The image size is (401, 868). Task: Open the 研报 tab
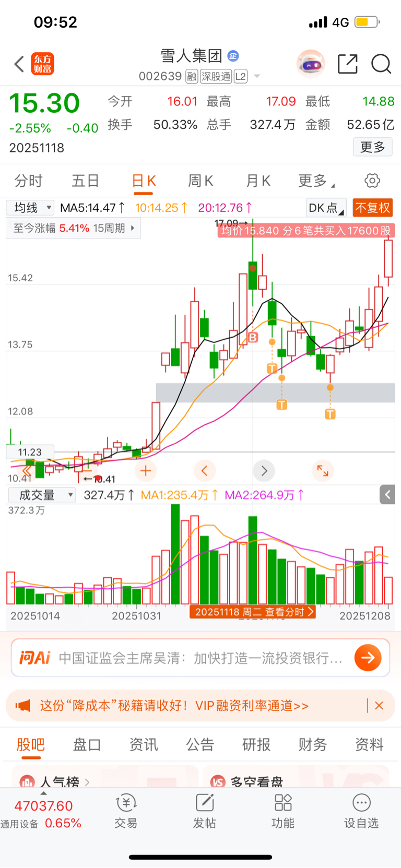[256, 744]
